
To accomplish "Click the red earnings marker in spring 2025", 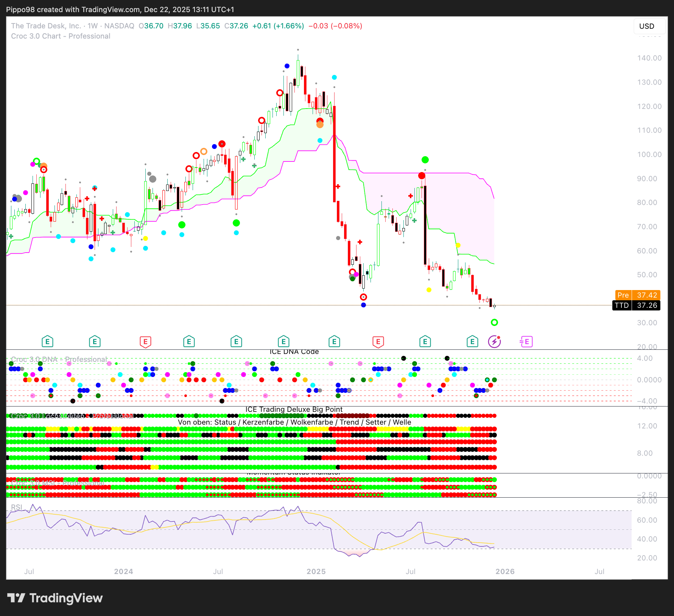I will [x=378, y=342].
